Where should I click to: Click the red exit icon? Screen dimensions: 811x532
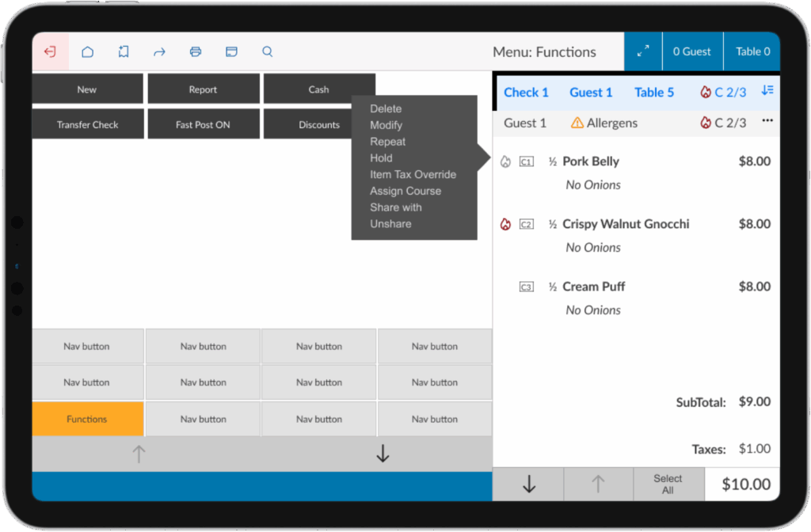tap(50, 51)
